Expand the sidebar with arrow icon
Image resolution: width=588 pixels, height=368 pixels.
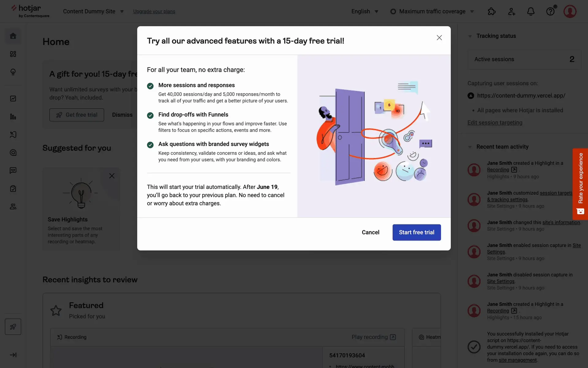click(x=13, y=355)
